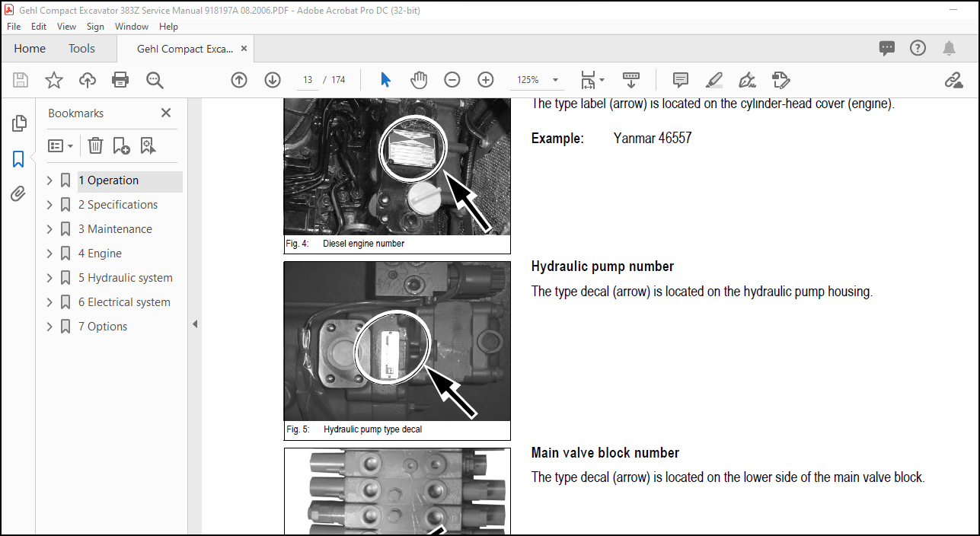The height and width of the screenshot is (536, 980).
Task: Open the Window menu
Action: 132,27
